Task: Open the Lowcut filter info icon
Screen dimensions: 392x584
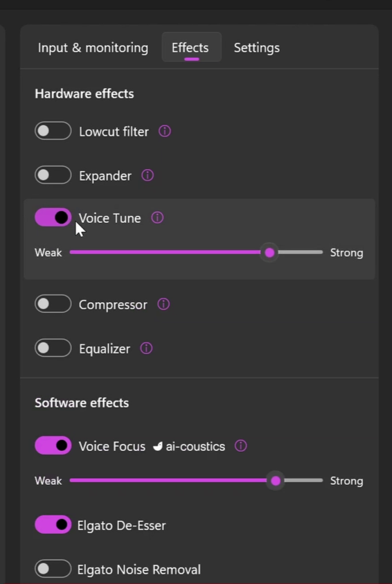Action: point(165,131)
